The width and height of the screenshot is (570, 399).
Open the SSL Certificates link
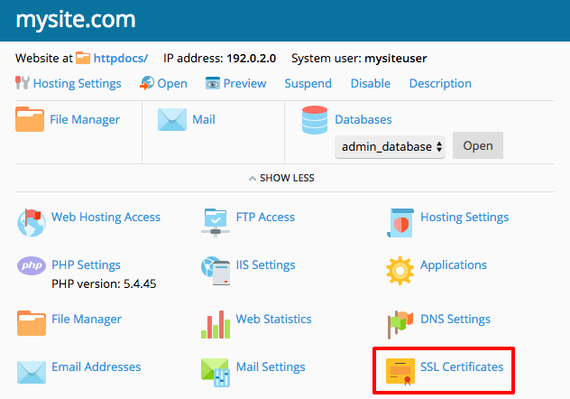462,367
